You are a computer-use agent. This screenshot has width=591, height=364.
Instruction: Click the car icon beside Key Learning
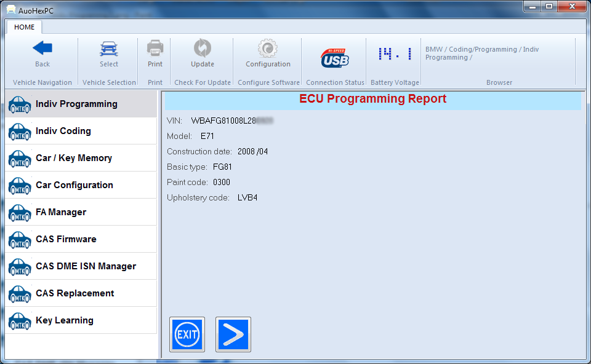pyautogui.click(x=20, y=321)
